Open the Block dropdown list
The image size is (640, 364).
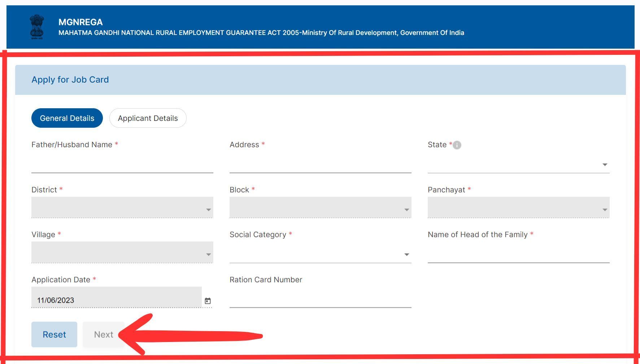pos(320,208)
